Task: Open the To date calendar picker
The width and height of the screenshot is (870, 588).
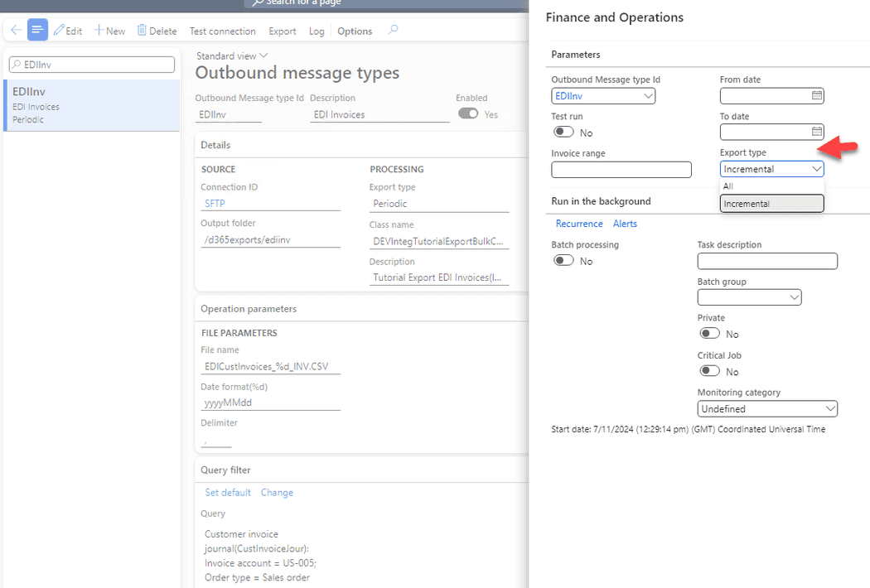Action: coord(816,132)
